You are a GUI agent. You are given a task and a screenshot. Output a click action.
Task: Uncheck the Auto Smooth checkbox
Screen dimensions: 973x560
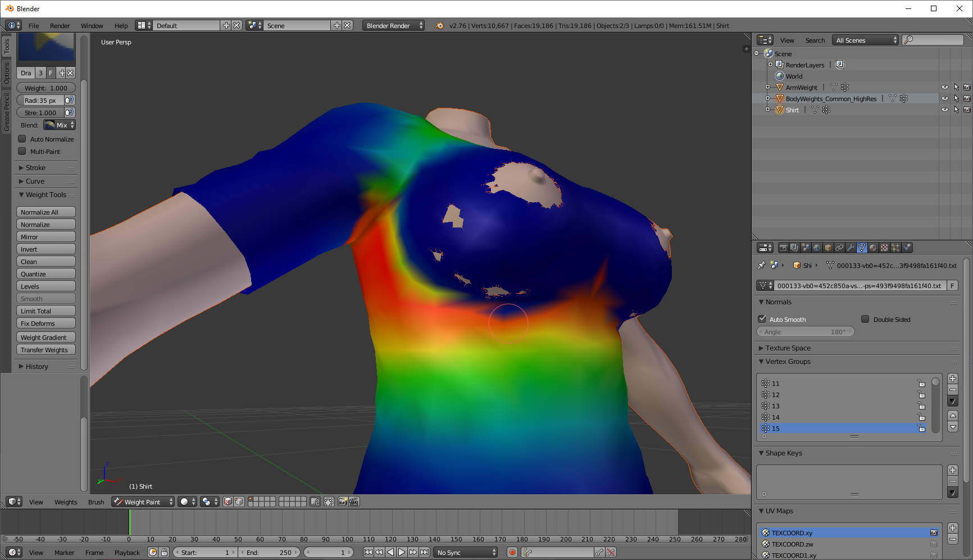[x=762, y=319]
